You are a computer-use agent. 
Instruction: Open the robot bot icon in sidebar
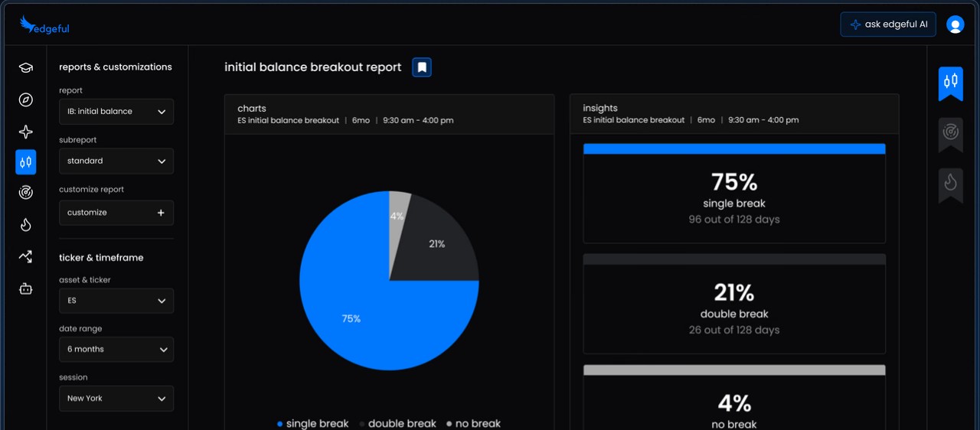point(25,288)
